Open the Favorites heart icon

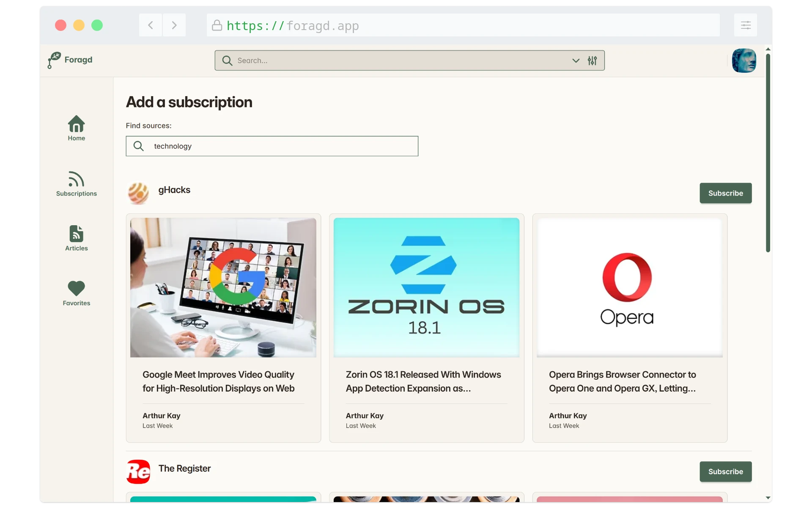(x=76, y=288)
